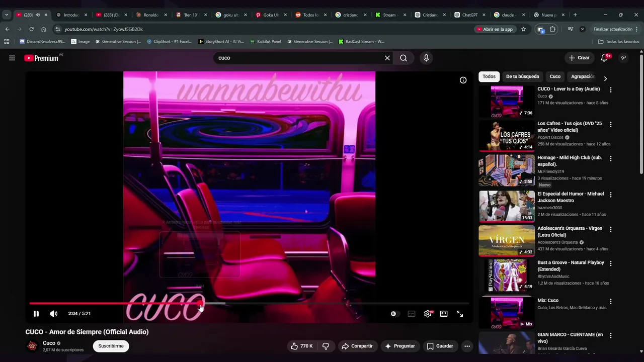The width and height of the screenshot is (644, 362).
Task: Click the Compartir button
Action: (x=357, y=346)
